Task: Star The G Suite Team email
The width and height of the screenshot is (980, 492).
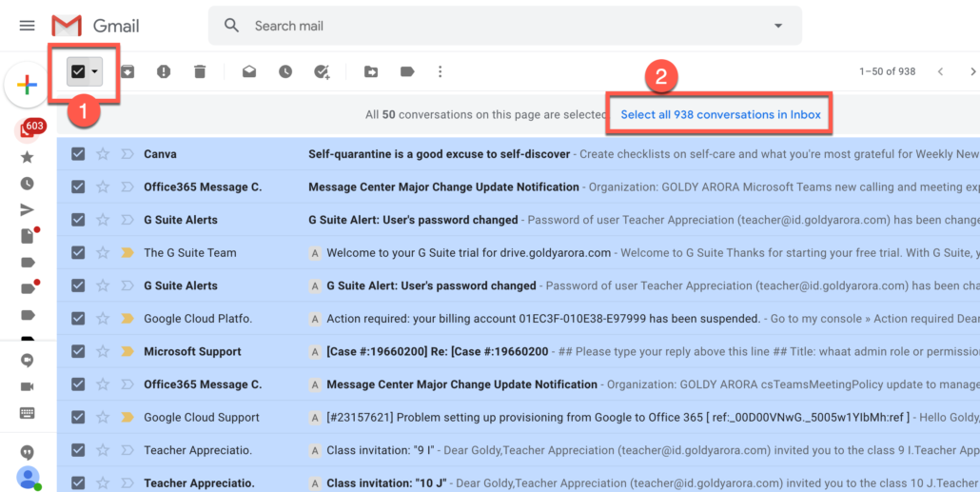Action: point(103,252)
